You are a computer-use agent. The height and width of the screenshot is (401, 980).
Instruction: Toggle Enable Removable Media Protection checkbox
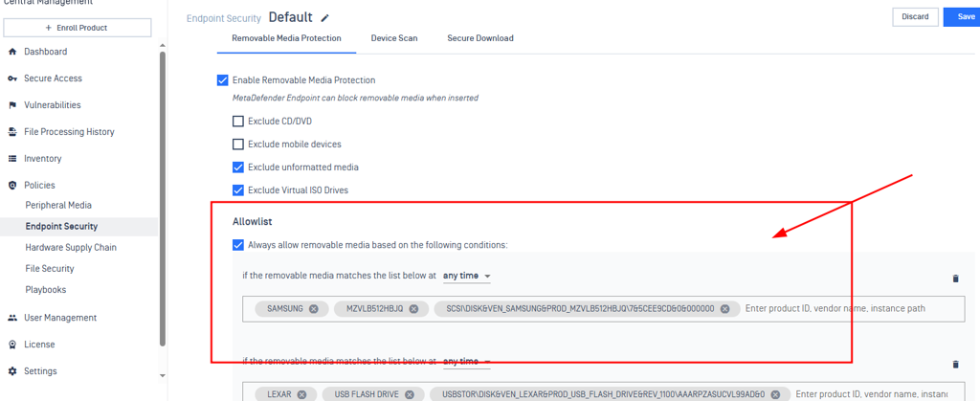click(222, 80)
